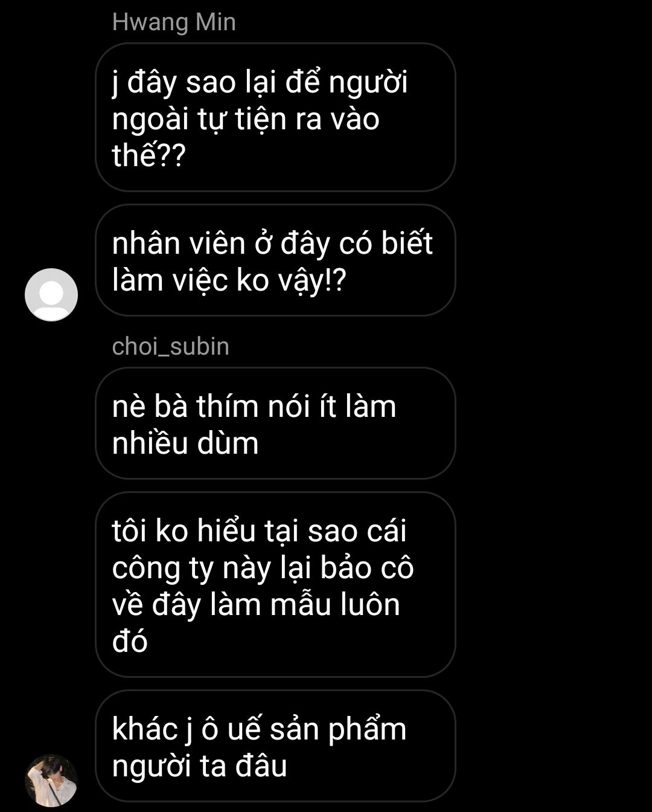The width and height of the screenshot is (652, 812).
Task: Choose the message mentioning "ngoài tự tiện ra vào"
Action: [275, 117]
